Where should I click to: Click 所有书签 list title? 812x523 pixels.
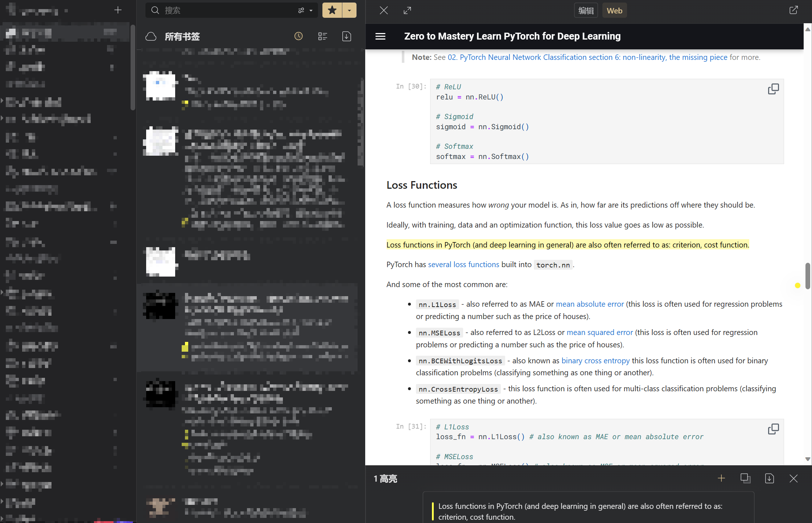coord(182,37)
